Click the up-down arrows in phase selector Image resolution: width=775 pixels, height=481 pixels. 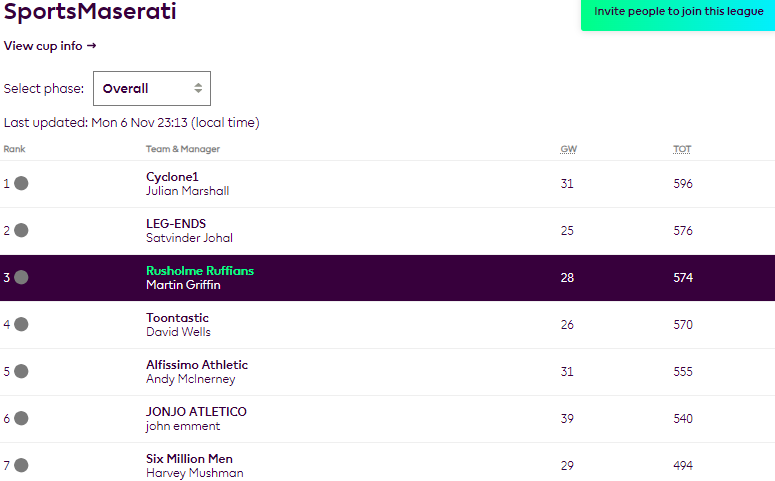(x=198, y=88)
